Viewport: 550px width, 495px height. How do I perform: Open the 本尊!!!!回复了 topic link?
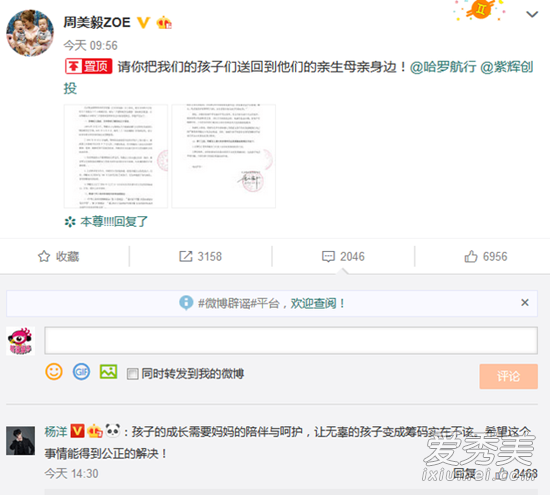point(114,222)
